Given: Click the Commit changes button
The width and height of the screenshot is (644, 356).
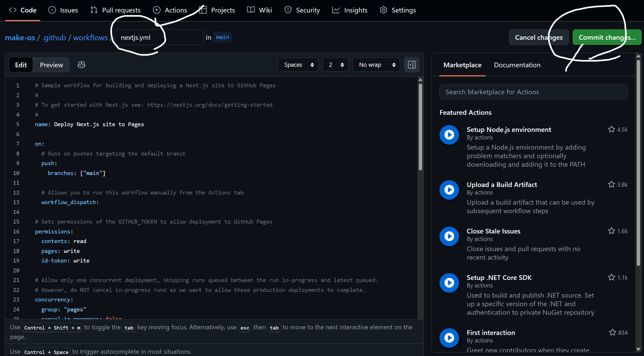Looking at the screenshot, I should tap(607, 37).
